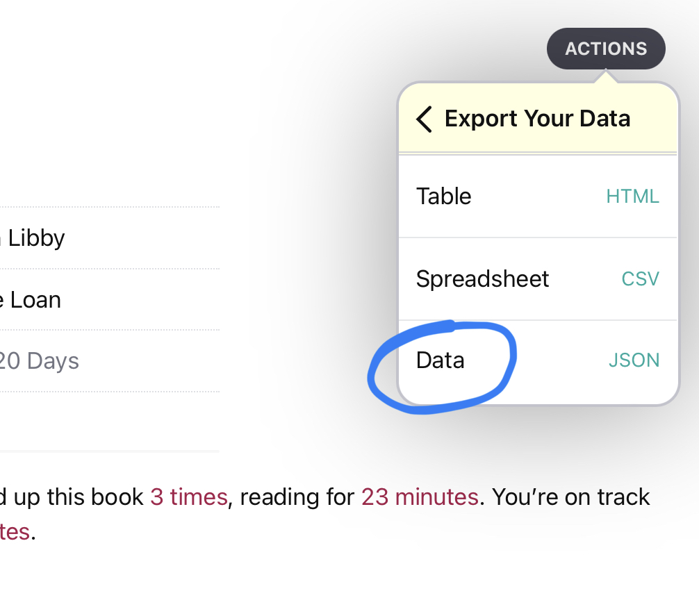The width and height of the screenshot is (699, 616).
Task: Select the Data export option
Action: 441,360
